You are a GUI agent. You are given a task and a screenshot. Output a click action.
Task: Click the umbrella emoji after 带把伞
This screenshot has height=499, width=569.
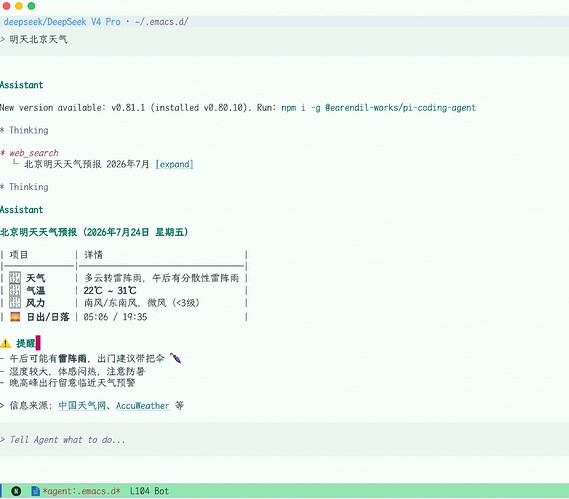(175, 359)
